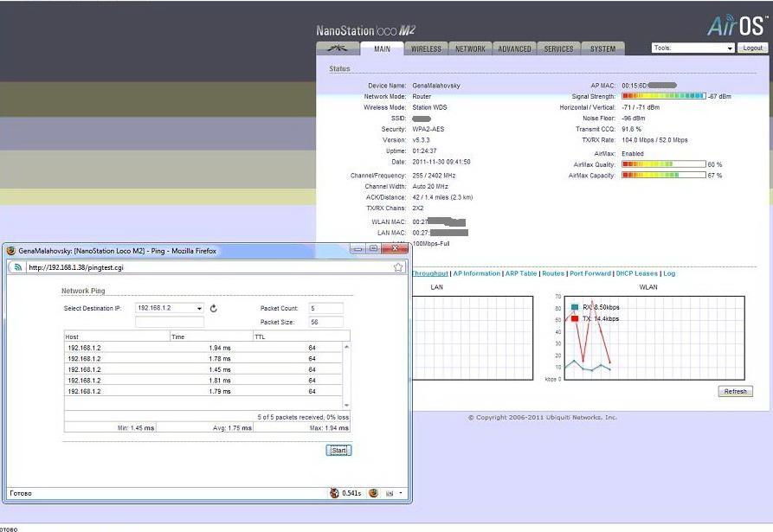Switch to the WIRELESS tab

tap(426, 49)
